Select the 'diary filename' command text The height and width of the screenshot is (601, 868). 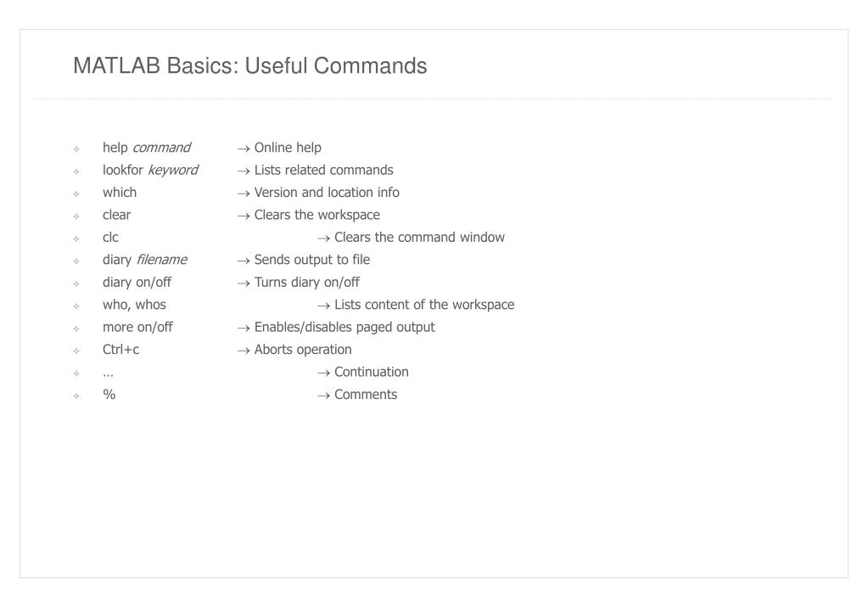tap(144, 260)
